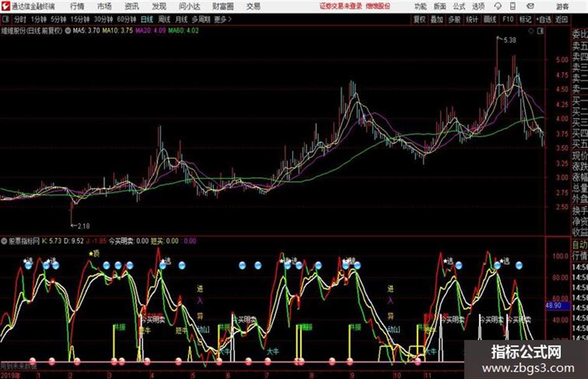Open the 资讯 menu

[x=132, y=6]
